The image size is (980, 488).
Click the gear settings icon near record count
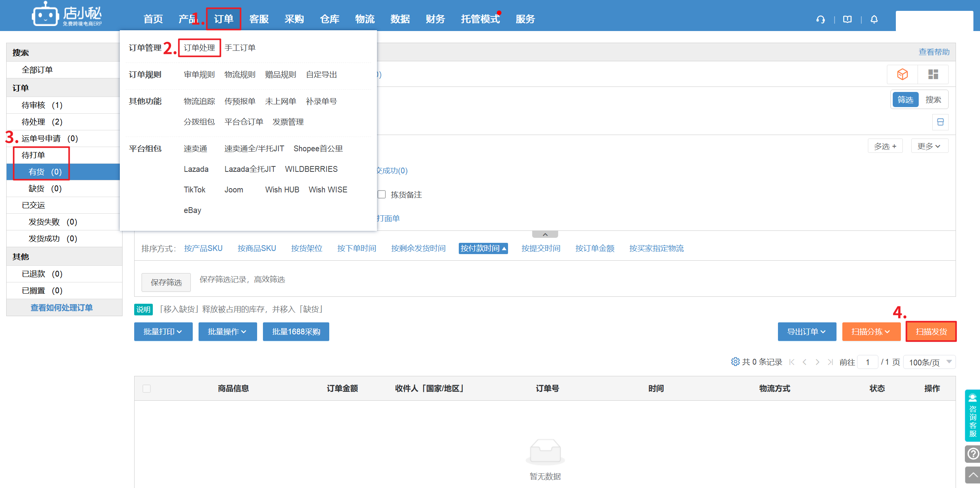click(x=735, y=362)
